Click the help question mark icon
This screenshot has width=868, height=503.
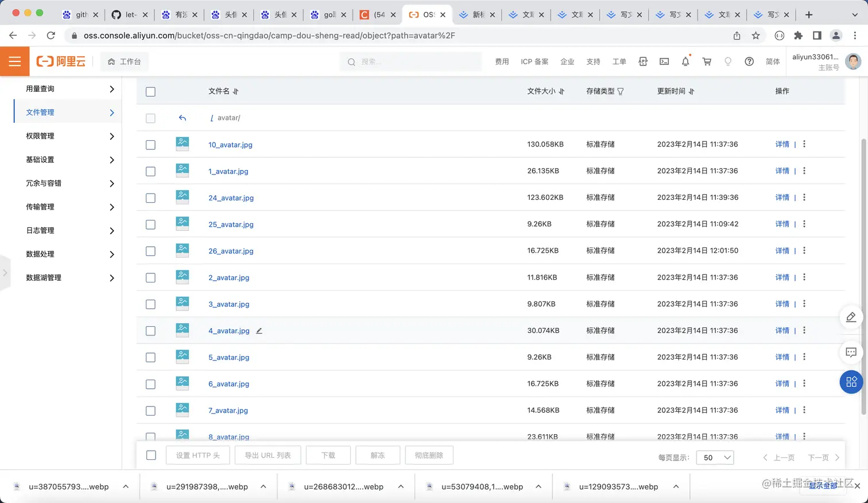[x=749, y=61]
